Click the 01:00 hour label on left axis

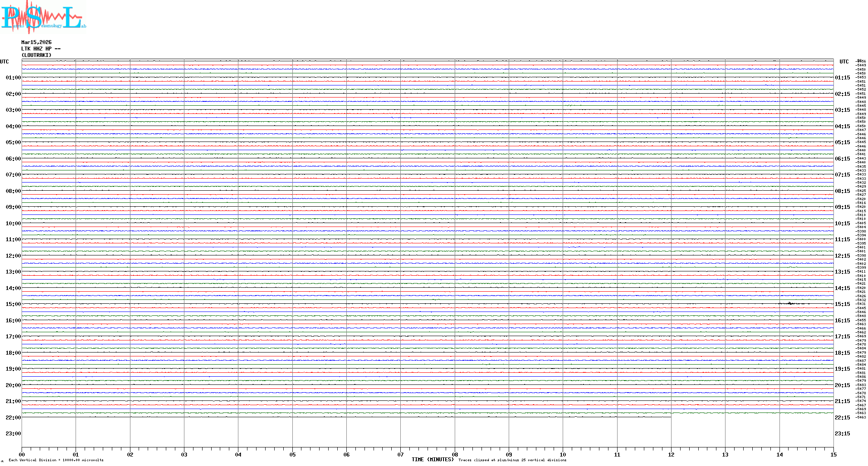(x=13, y=78)
